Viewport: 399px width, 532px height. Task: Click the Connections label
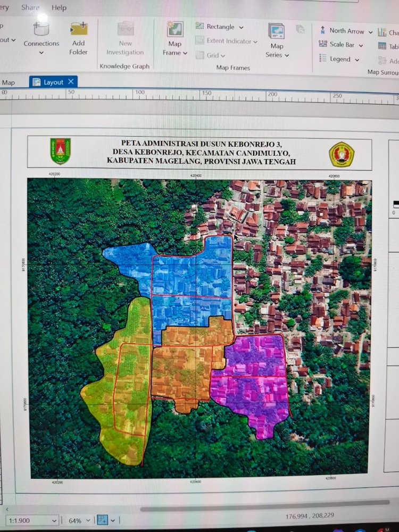pyautogui.click(x=41, y=44)
